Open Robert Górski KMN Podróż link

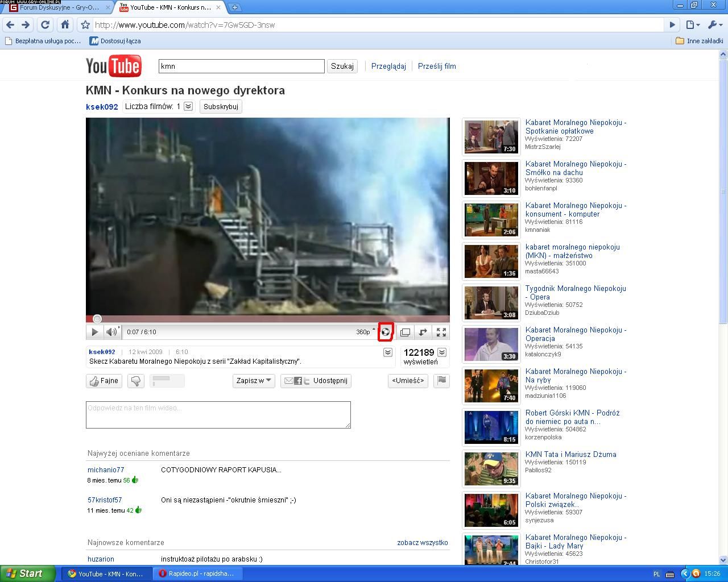(573, 417)
